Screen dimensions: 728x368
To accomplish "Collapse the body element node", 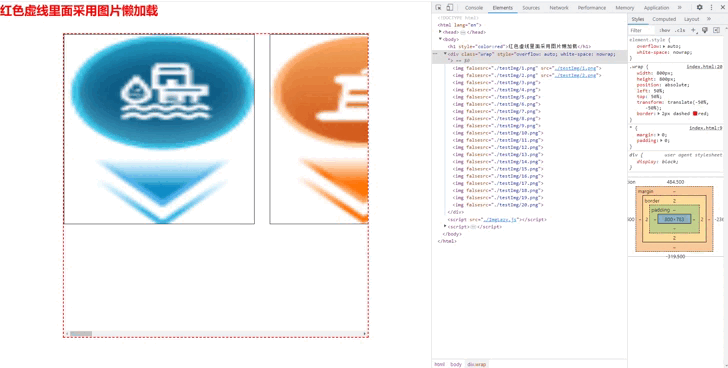I will [440, 39].
